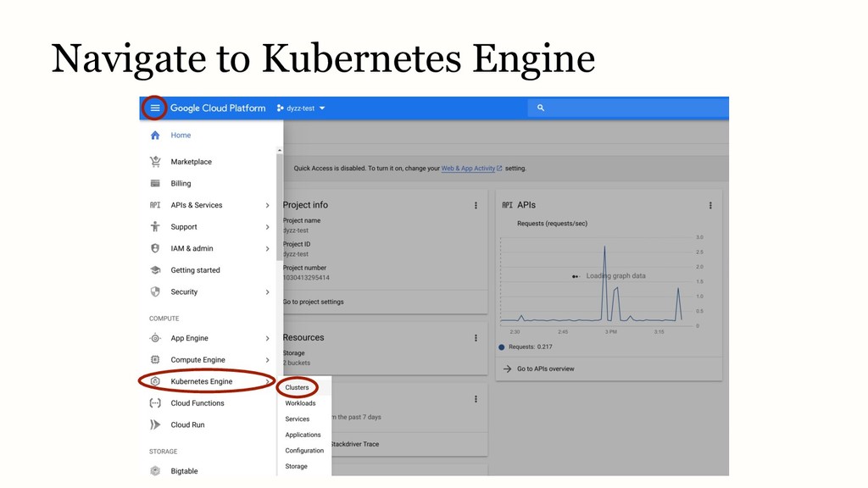Open the Trace card options menu
This screenshot has height=488, width=868.
pyautogui.click(x=476, y=399)
